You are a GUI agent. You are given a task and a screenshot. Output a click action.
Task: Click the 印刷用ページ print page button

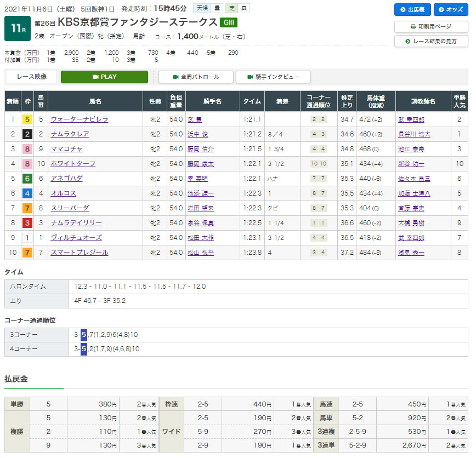coord(430,26)
